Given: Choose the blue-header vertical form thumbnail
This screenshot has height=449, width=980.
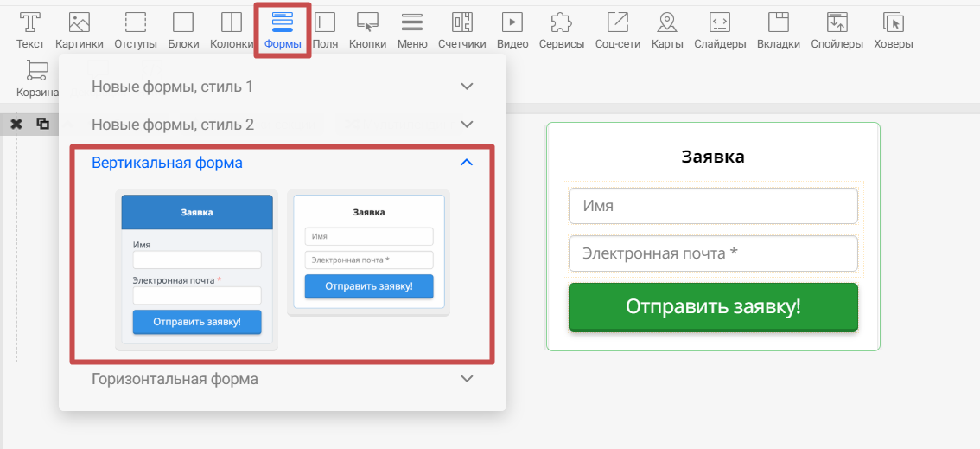Looking at the screenshot, I should click(x=196, y=269).
